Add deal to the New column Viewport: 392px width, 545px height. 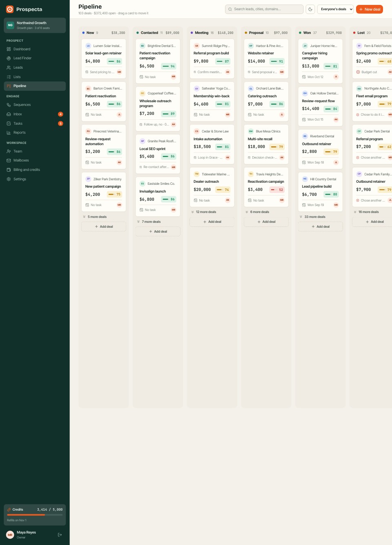(104, 227)
